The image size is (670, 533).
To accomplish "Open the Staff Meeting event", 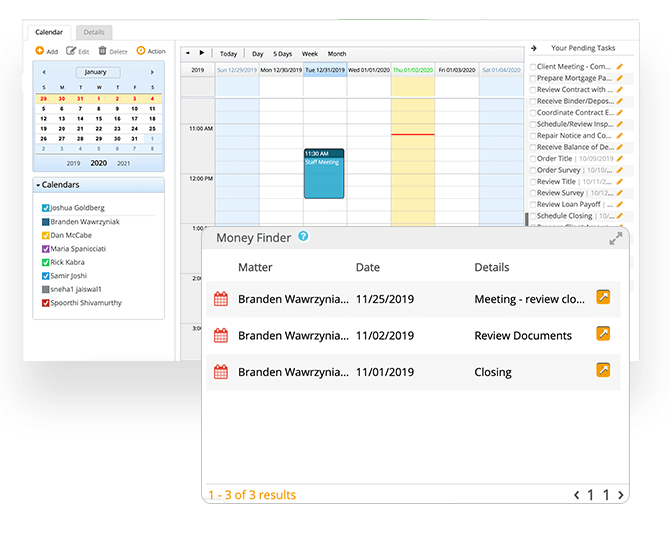I will (324, 174).
